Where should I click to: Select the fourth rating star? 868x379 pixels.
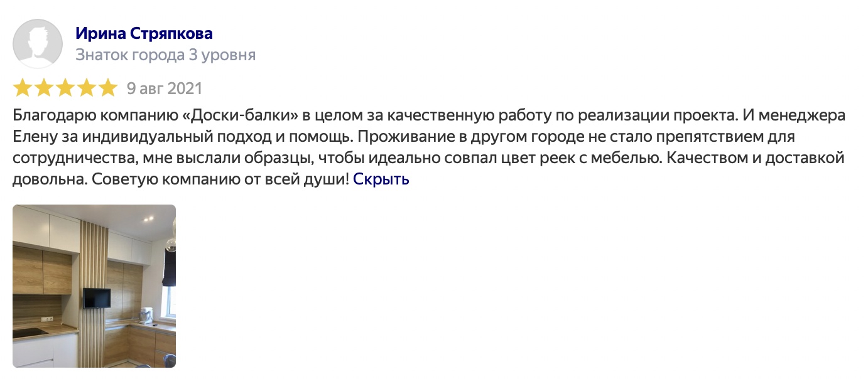87,88
